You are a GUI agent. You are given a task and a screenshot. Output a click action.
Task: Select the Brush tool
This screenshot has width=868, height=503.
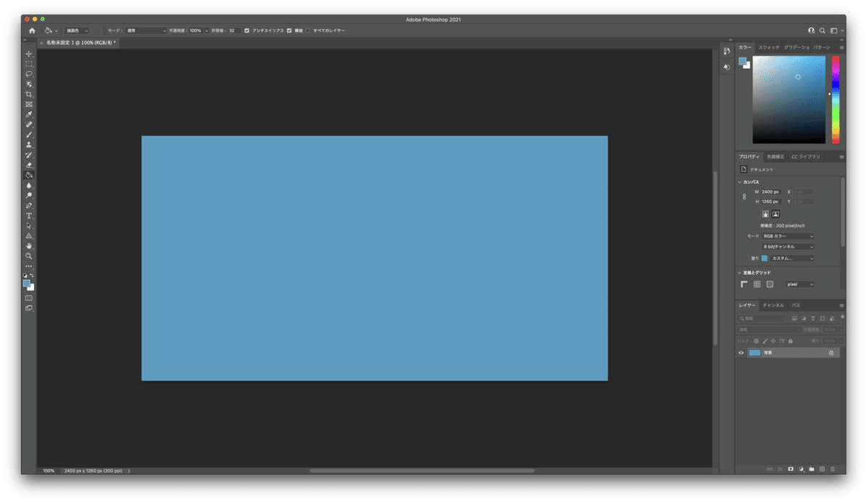click(29, 135)
